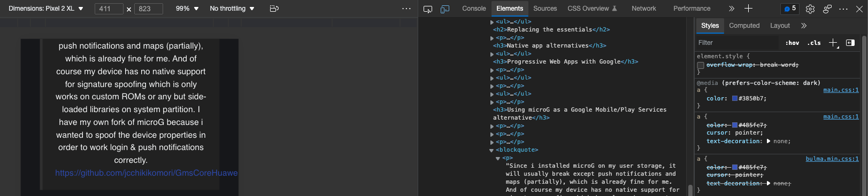Expand the text-decoration none value in main.css rule
868x196 pixels.
[x=769, y=142]
